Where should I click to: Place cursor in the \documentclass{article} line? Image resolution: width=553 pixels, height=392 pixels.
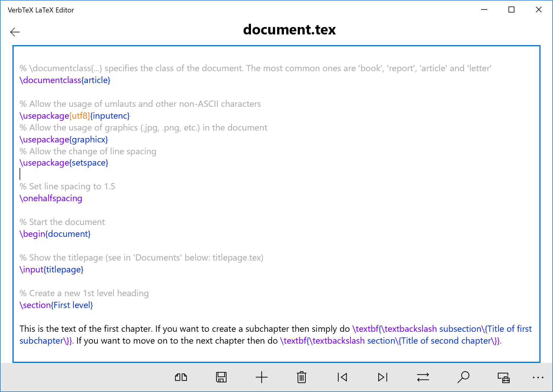click(65, 80)
